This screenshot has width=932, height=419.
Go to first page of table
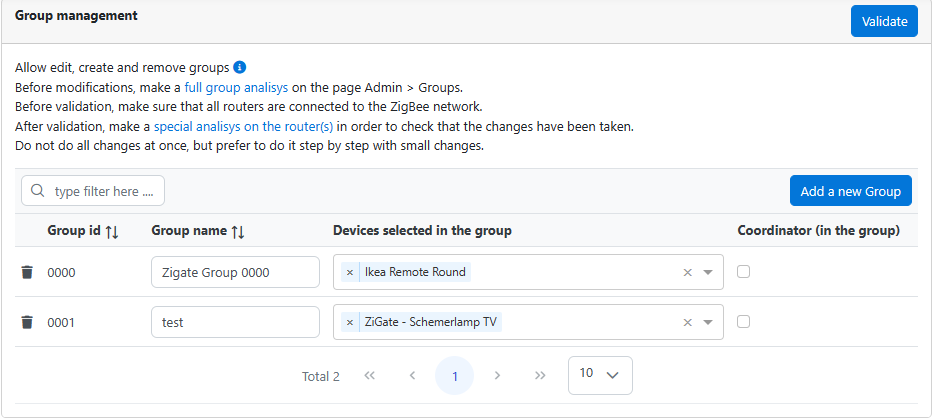click(370, 376)
